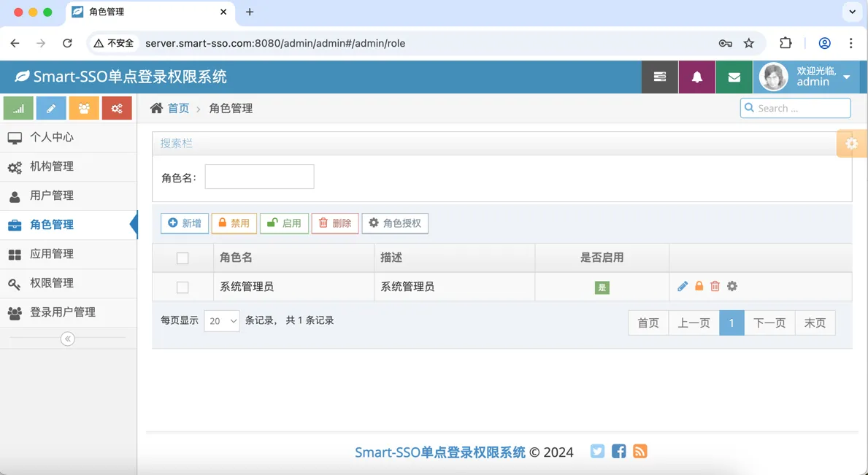Click the blue pencil edit icon in the role row

(683, 287)
